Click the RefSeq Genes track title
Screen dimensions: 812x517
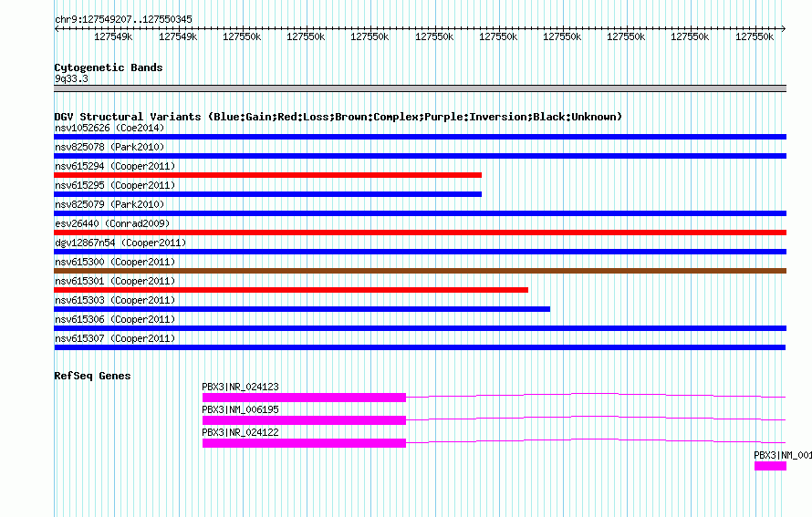click(92, 376)
